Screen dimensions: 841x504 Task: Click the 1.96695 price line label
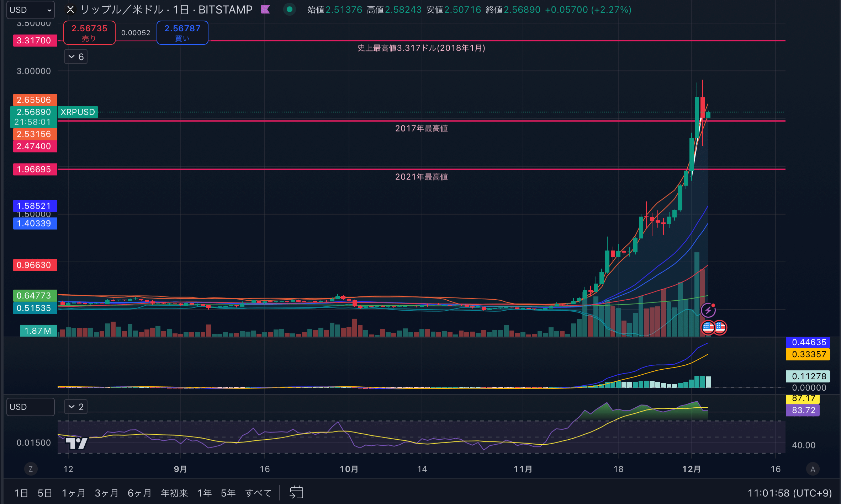(x=35, y=169)
